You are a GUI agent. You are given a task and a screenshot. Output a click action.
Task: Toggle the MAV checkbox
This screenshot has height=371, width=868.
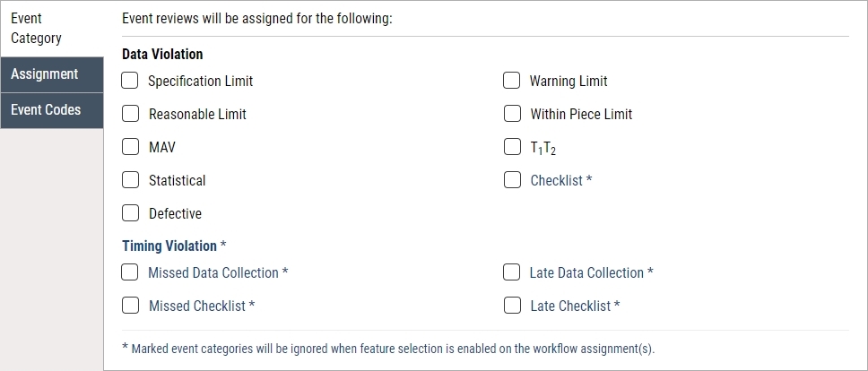(131, 147)
